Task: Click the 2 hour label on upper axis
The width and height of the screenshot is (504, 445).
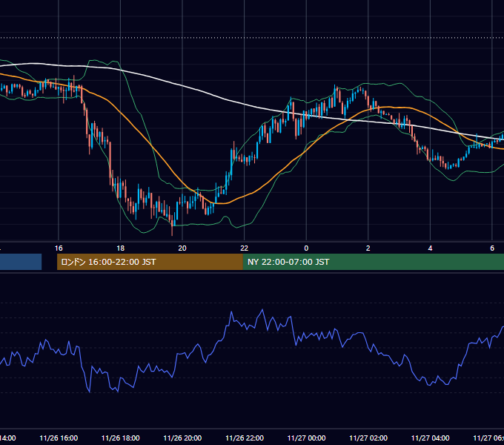Action: coord(368,248)
